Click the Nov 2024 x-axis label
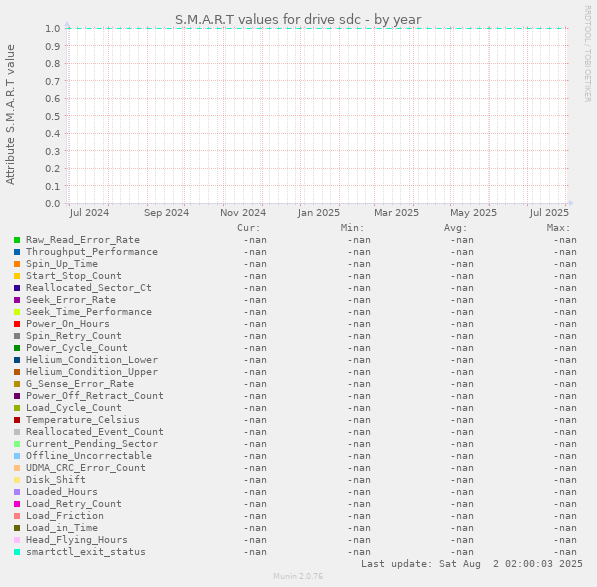Viewport: 597px width, 587px height. tap(243, 212)
